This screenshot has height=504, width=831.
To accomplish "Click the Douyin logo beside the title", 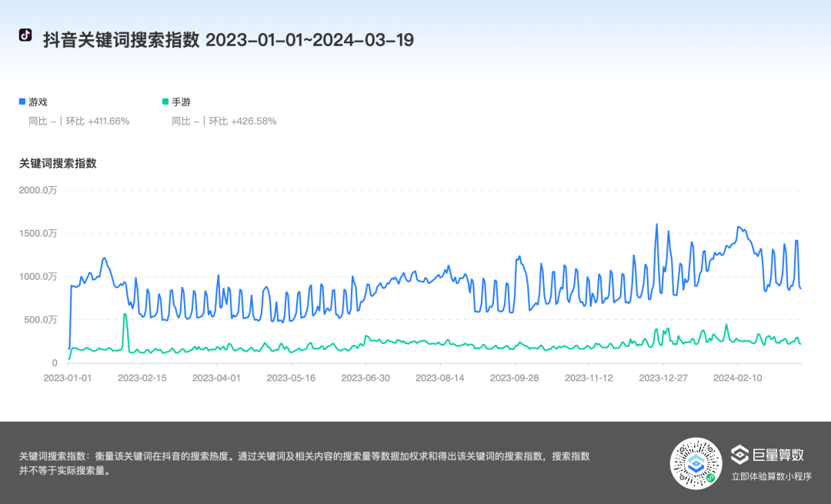I will pos(25,35).
